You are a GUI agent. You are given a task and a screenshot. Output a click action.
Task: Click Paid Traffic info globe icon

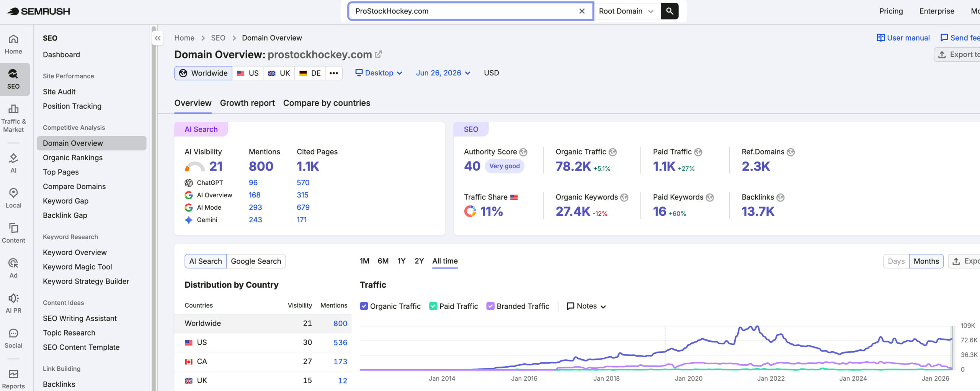pyautogui.click(x=698, y=152)
